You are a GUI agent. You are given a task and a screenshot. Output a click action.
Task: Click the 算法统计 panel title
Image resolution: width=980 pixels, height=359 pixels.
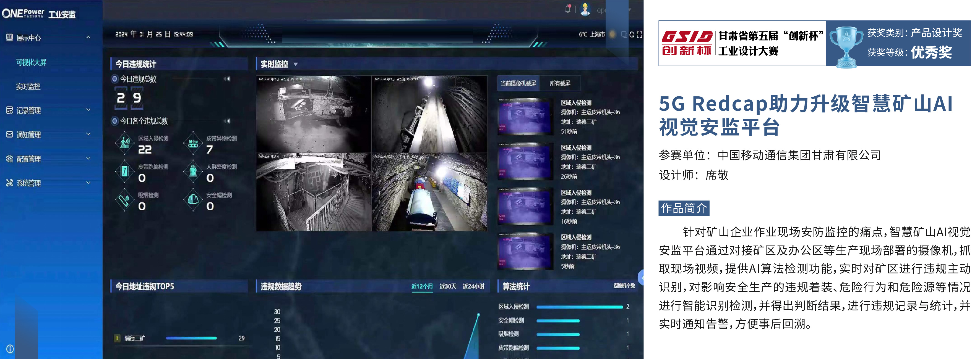[x=516, y=286]
